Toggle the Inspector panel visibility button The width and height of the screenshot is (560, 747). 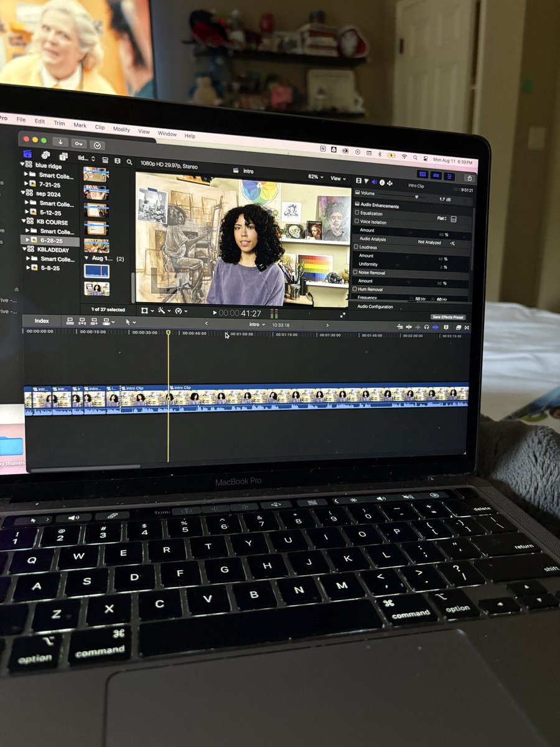point(449,176)
